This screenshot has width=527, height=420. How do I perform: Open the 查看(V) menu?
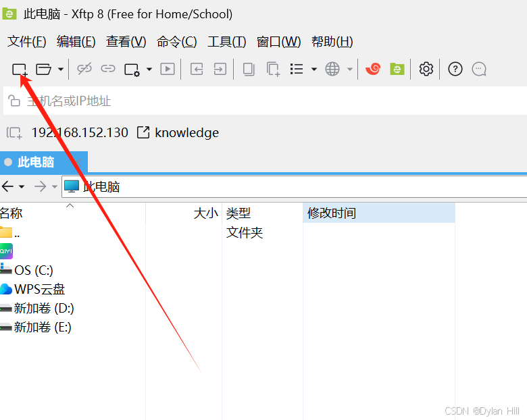[x=126, y=42]
